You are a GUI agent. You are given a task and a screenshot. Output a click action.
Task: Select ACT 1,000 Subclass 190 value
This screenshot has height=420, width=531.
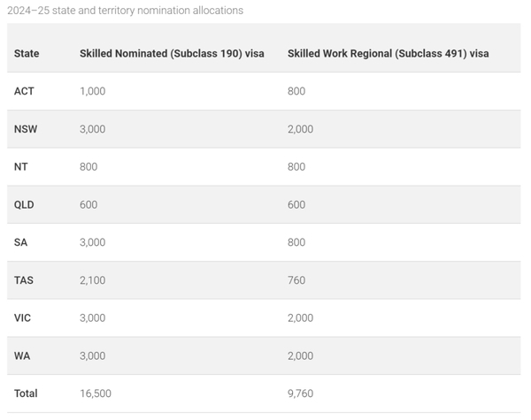pyautogui.click(x=92, y=91)
